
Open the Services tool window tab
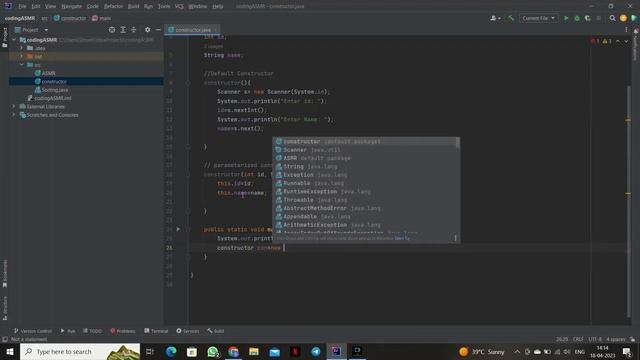pos(188,331)
